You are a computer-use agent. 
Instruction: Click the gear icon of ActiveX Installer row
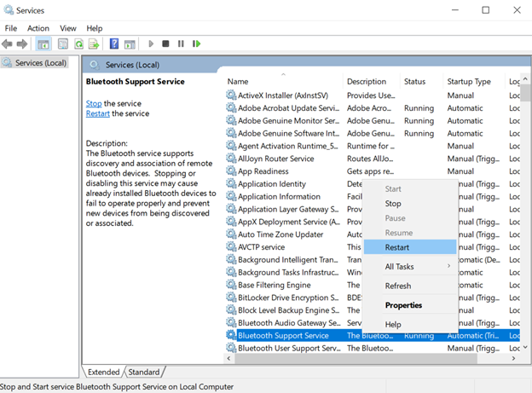point(231,95)
